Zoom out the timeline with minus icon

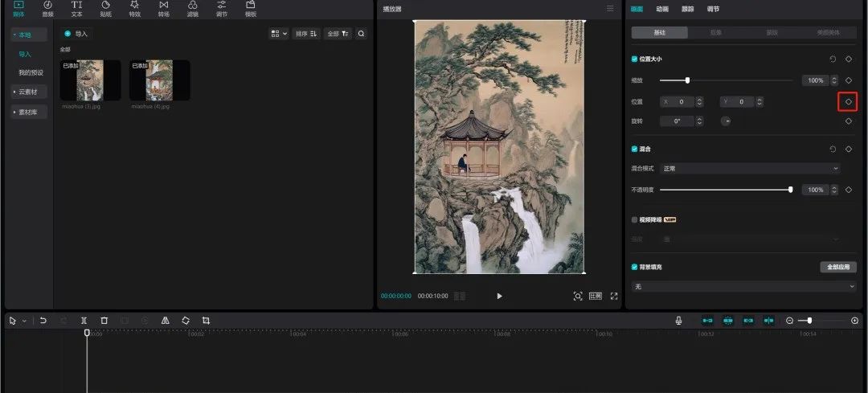pyautogui.click(x=789, y=321)
